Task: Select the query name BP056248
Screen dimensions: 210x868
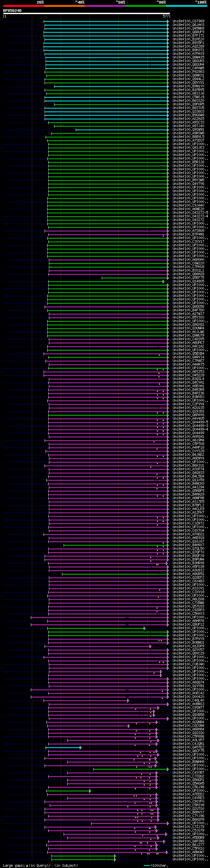Action: 12,11
